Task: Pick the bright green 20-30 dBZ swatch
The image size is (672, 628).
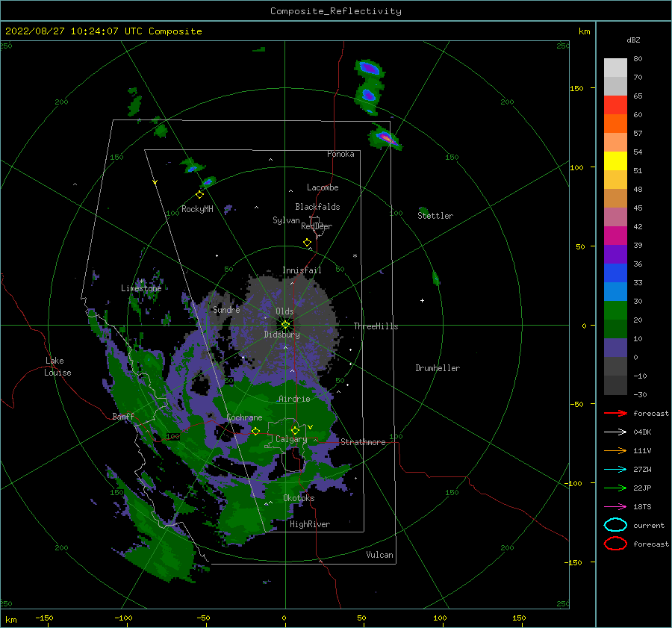Action: pyautogui.click(x=615, y=311)
